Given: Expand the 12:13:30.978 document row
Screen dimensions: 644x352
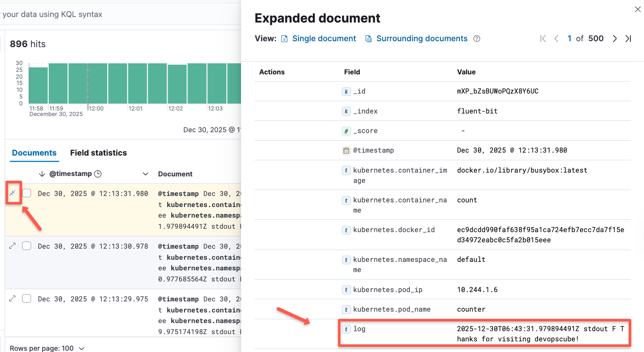Looking at the screenshot, I should click(x=13, y=246).
